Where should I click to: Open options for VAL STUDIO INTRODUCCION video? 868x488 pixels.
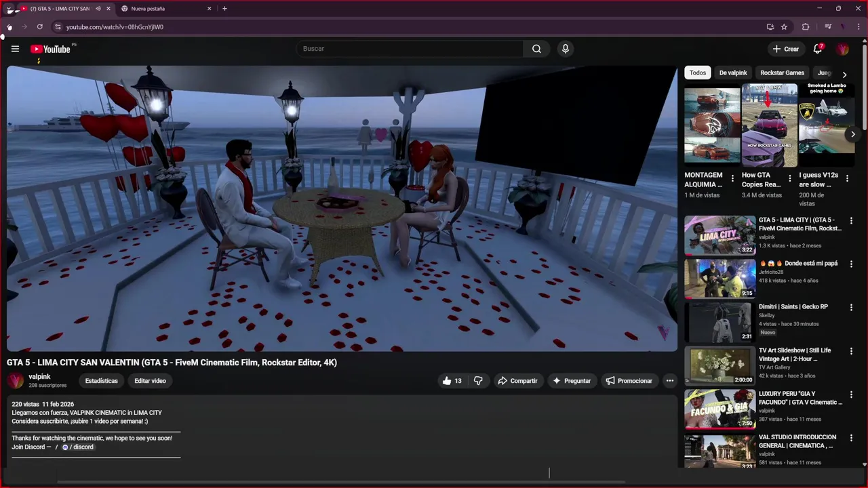(851, 438)
